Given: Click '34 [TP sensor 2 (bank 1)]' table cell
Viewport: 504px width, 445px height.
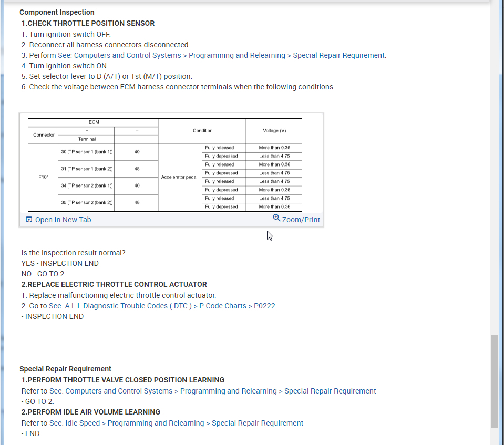Looking at the screenshot, I should pyautogui.click(x=87, y=185).
